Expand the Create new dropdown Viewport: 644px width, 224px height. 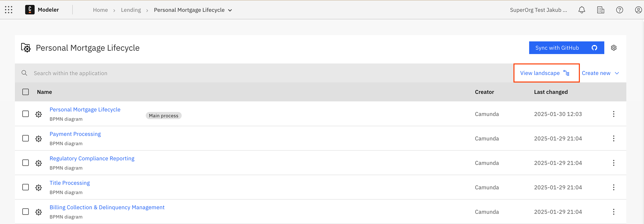tap(600, 73)
